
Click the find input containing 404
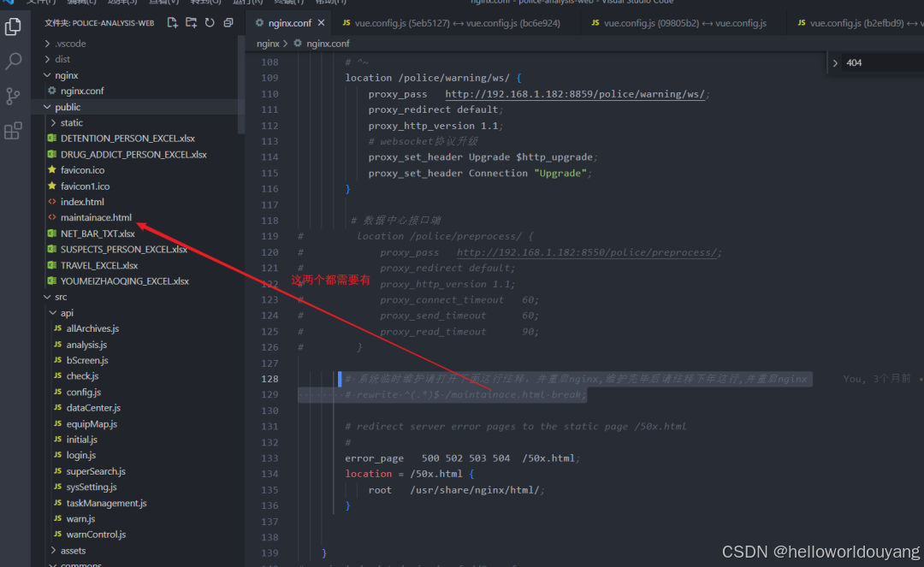tap(883, 63)
